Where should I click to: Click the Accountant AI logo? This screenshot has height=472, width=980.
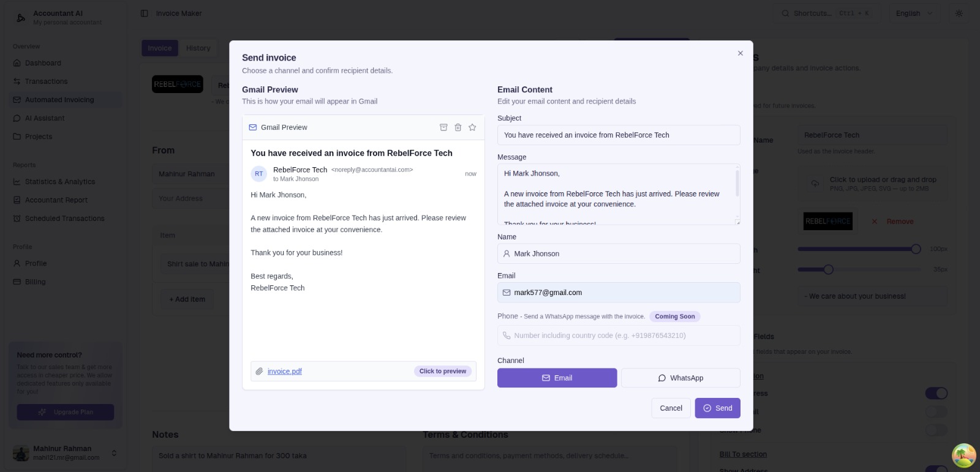(x=21, y=18)
